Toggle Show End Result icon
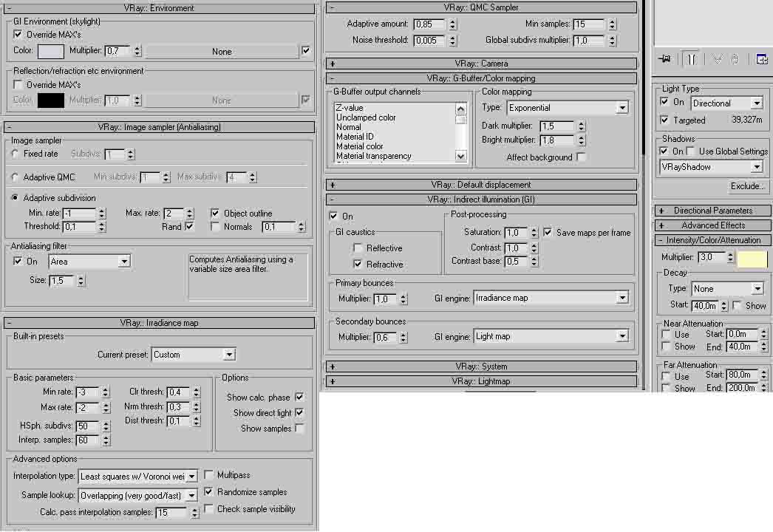 691,59
